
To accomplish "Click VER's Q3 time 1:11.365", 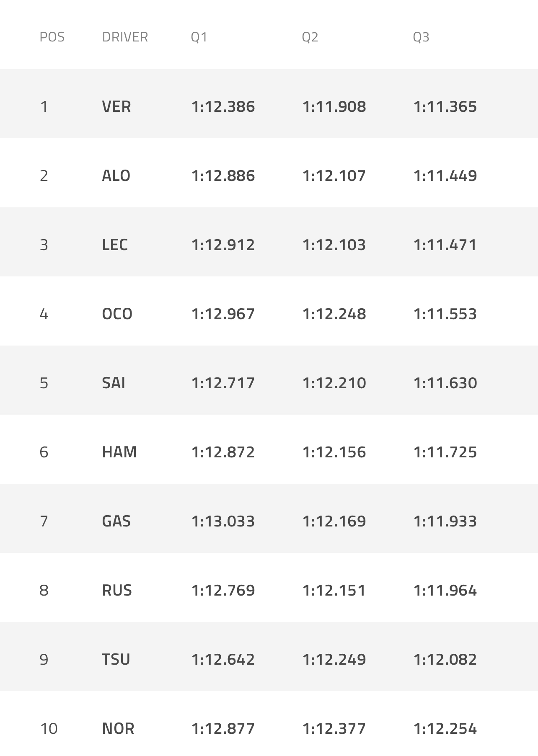I will pos(445,107).
